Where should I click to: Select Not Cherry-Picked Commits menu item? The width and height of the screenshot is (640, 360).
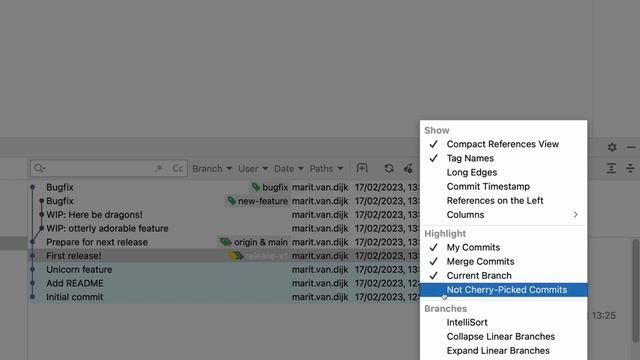click(503, 290)
